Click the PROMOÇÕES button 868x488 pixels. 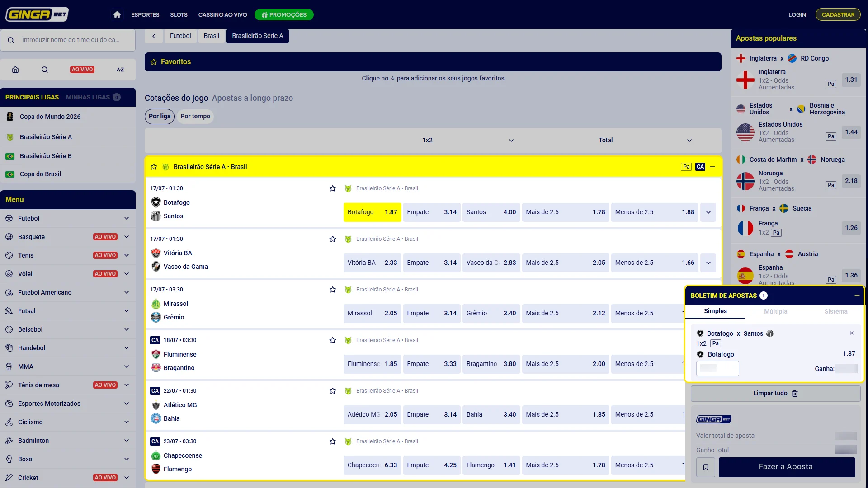point(284,14)
